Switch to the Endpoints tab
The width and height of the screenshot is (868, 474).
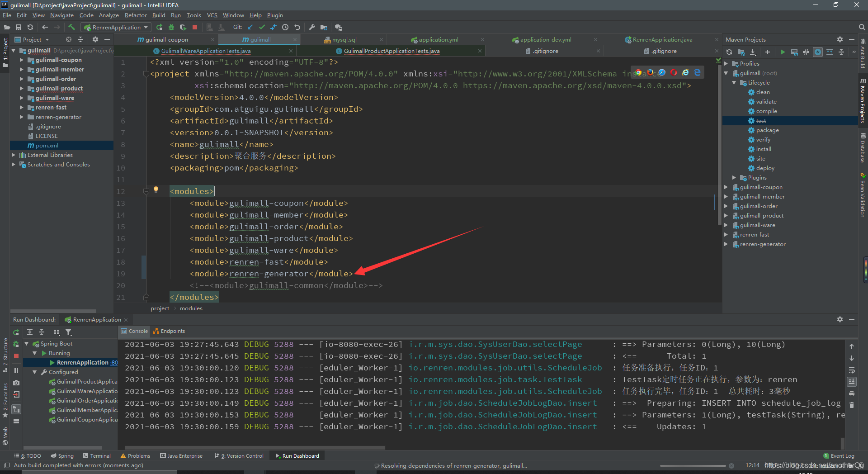point(169,331)
